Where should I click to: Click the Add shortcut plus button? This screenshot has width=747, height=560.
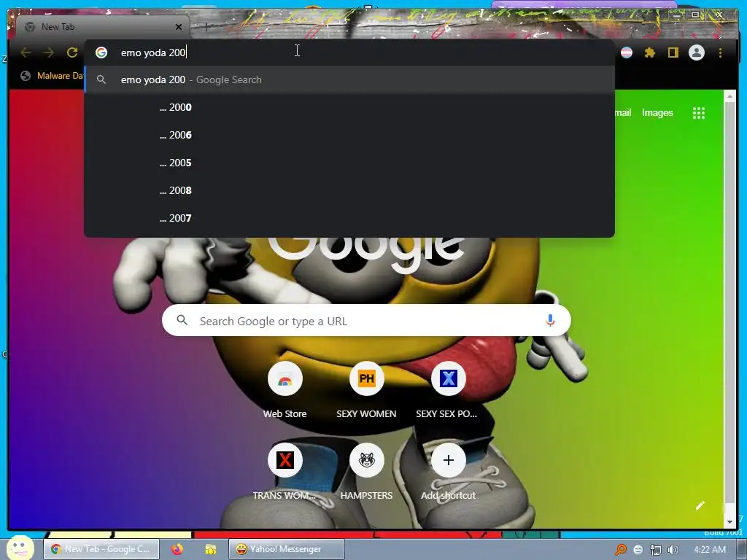[449, 460]
